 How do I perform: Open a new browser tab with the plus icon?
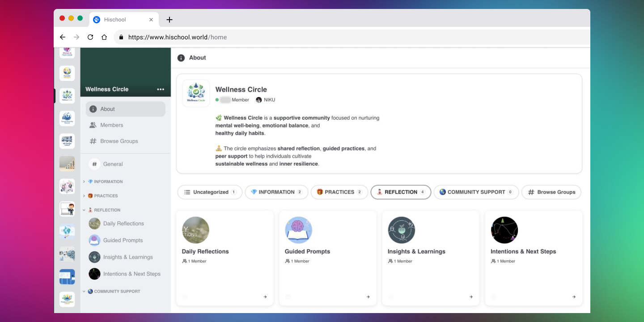coord(169,20)
